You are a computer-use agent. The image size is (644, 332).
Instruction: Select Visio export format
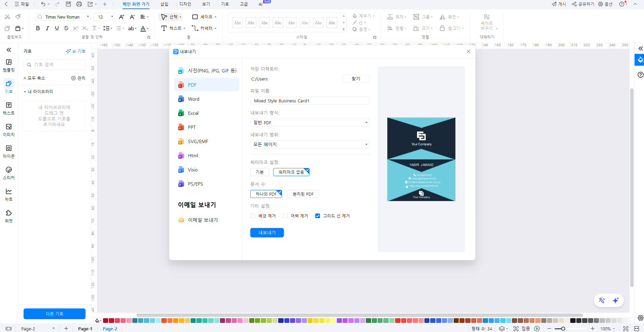coord(207,170)
